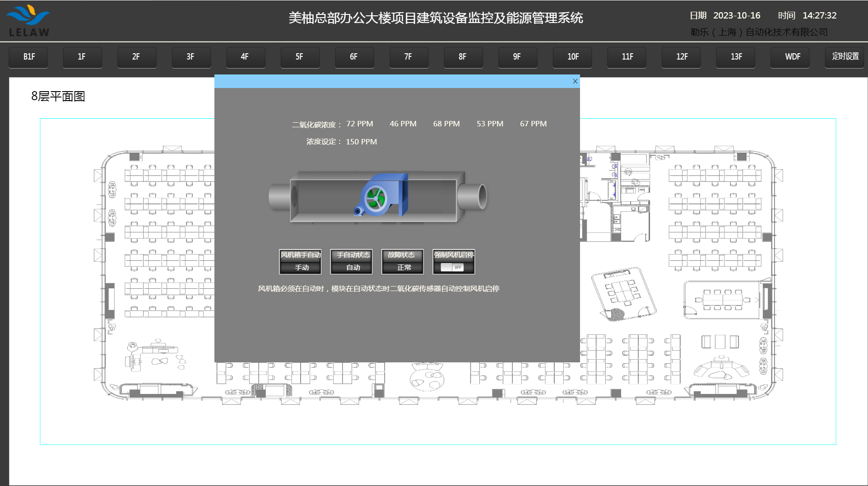Viewport: 868px width, 486px height.
Task: Open the 定时设置 timer settings
Action: tap(845, 57)
